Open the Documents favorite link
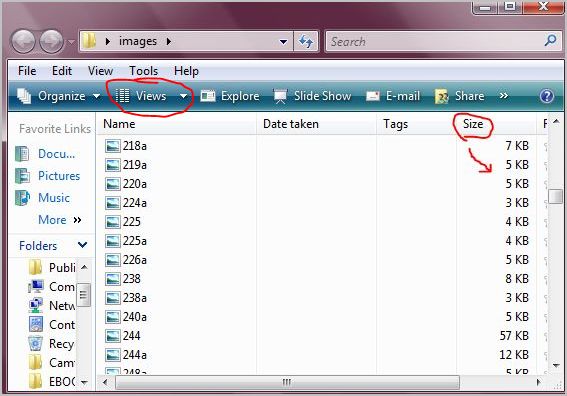Image resolution: width=567 pixels, height=396 pixels. click(46, 154)
